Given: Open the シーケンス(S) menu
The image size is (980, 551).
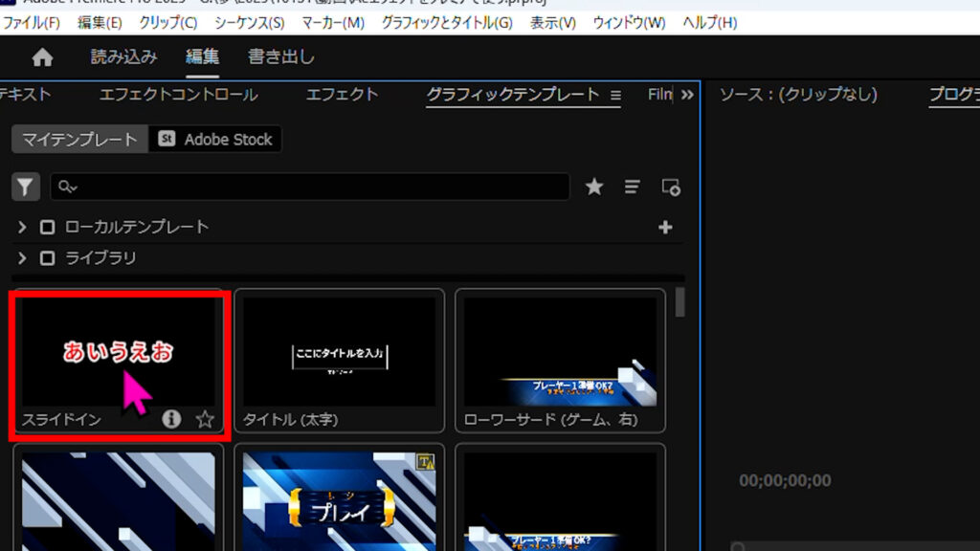Looking at the screenshot, I should tap(249, 22).
